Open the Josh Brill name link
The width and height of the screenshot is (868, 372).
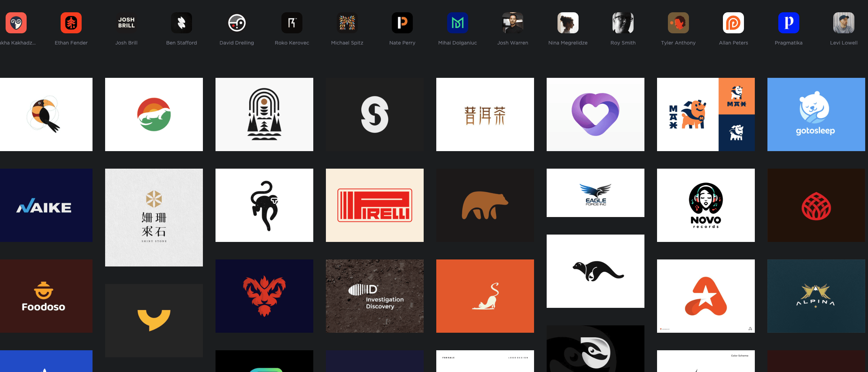pyautogui.click(x=127, y=43)
